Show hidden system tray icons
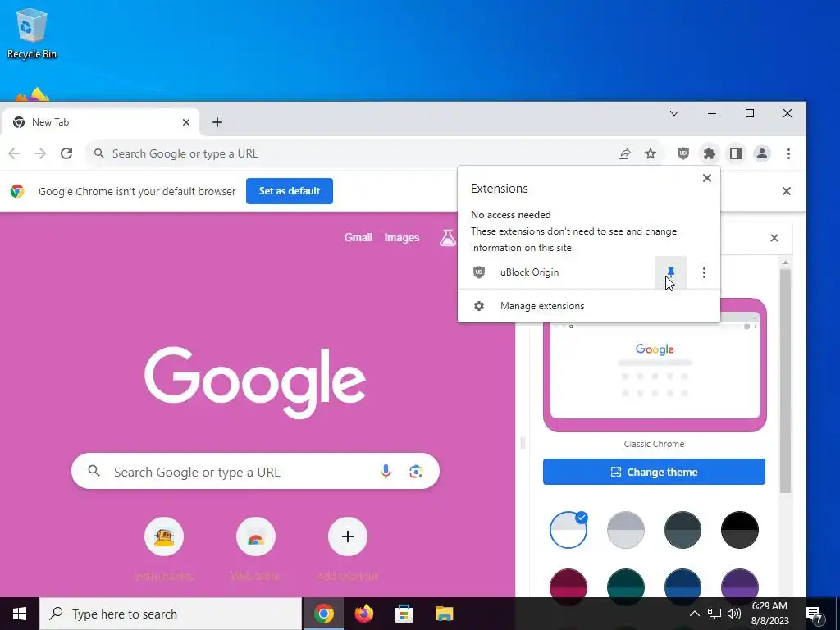Screen dimensions: 840x630 (694, 614)
